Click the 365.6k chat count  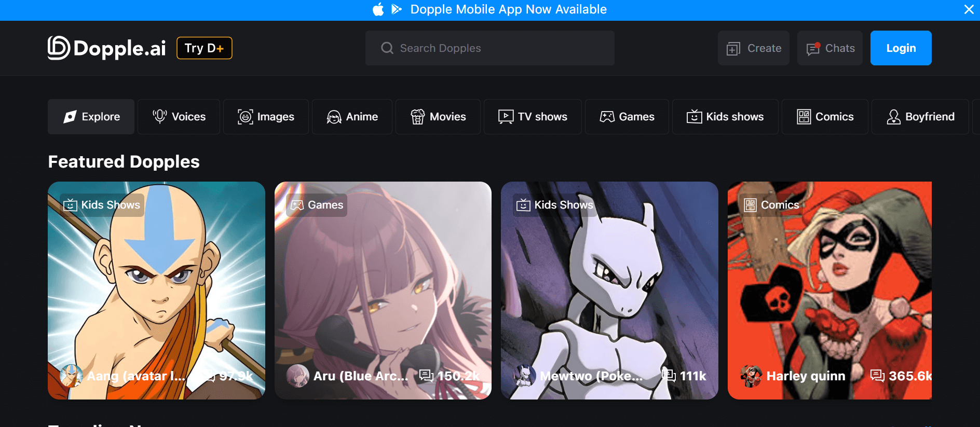click(910, 376)
